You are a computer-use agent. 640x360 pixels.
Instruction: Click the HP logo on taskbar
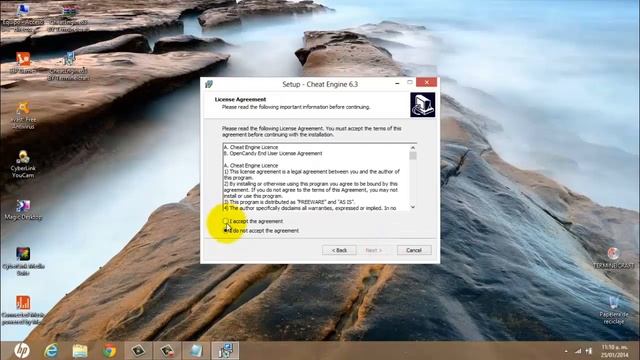(22, 351)
